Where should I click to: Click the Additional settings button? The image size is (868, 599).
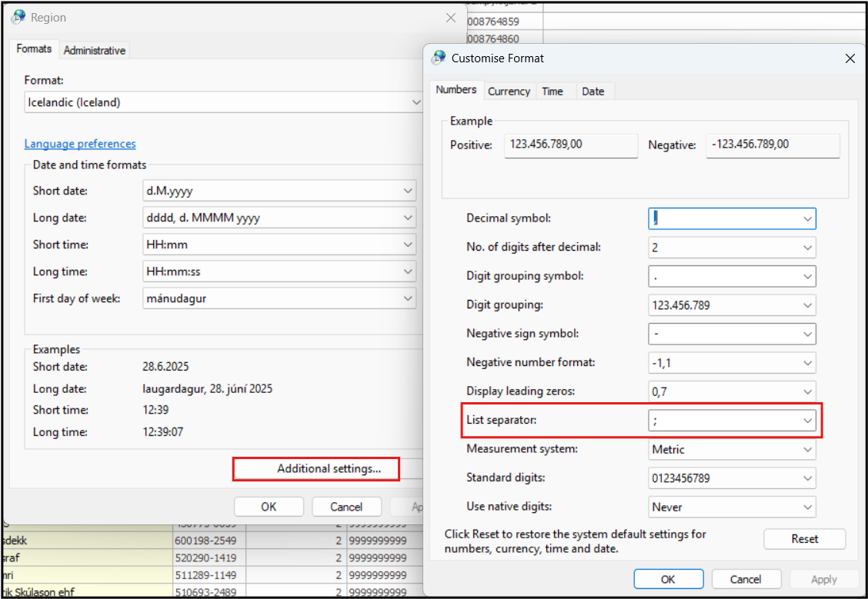coord(315,468)
